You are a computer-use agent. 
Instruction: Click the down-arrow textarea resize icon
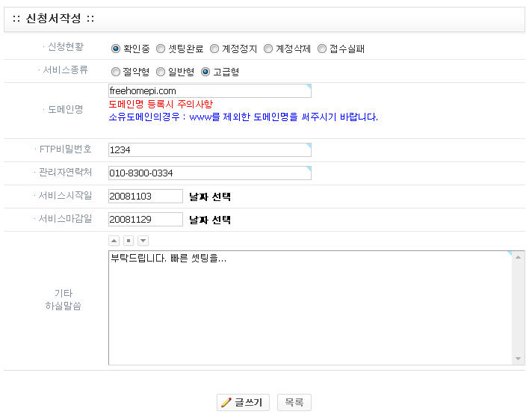coord(143,241)
